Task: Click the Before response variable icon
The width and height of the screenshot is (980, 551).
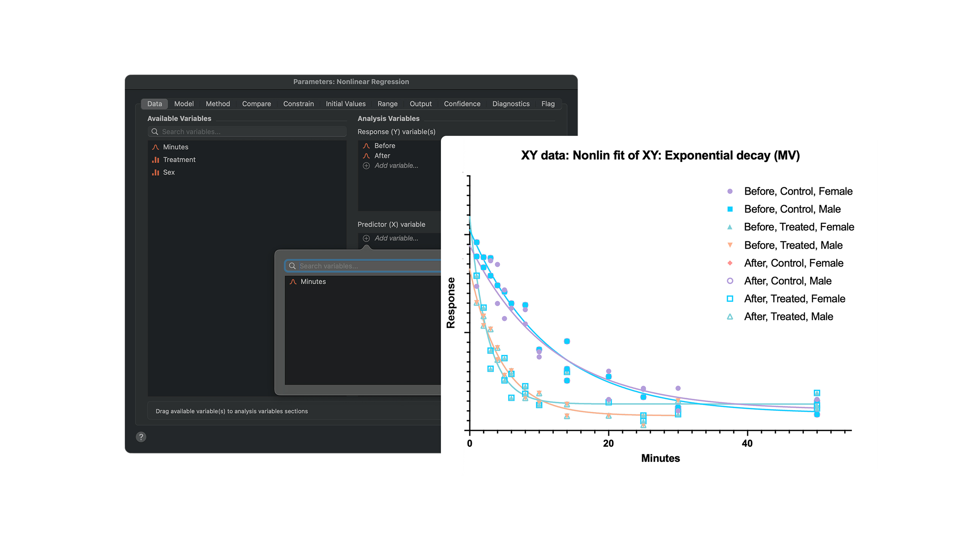Action: click(x=366, y=146)
